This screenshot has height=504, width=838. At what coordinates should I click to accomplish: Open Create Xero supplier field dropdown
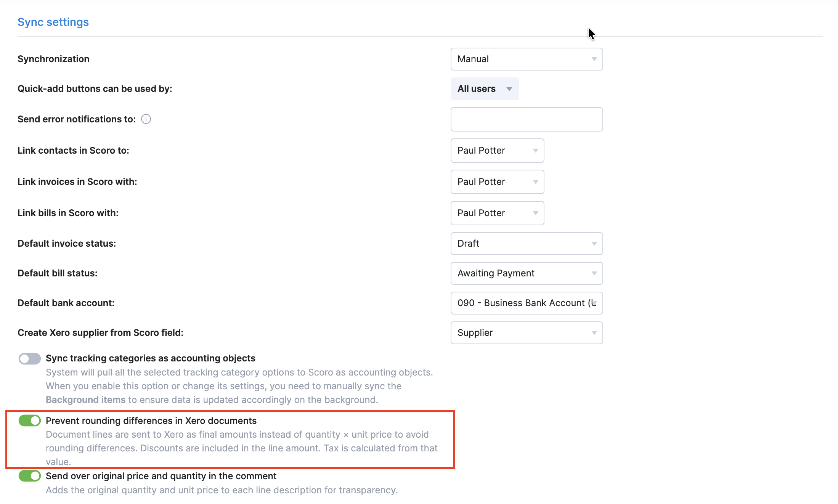(x=526, y=333)
